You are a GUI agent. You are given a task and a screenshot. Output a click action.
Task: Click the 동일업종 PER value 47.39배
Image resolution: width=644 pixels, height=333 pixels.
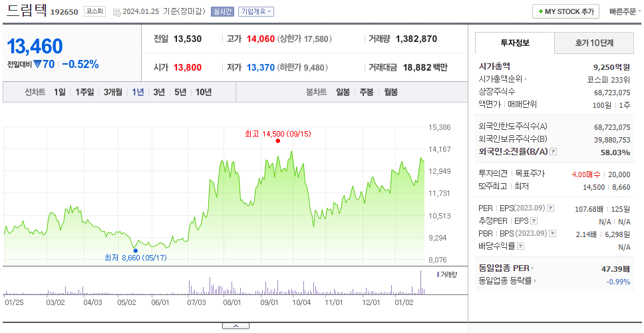pyautogui.click(x=615, y=269)
